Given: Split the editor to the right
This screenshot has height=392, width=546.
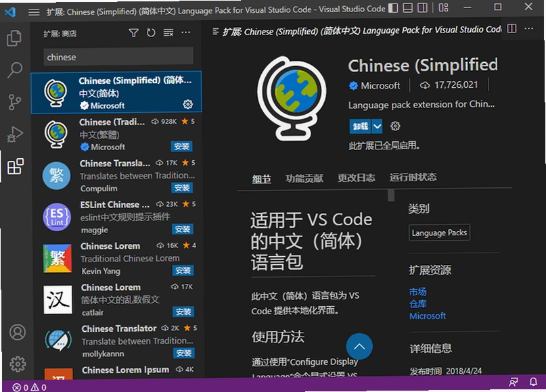Looking at the screenshot, I should (511, 28).
